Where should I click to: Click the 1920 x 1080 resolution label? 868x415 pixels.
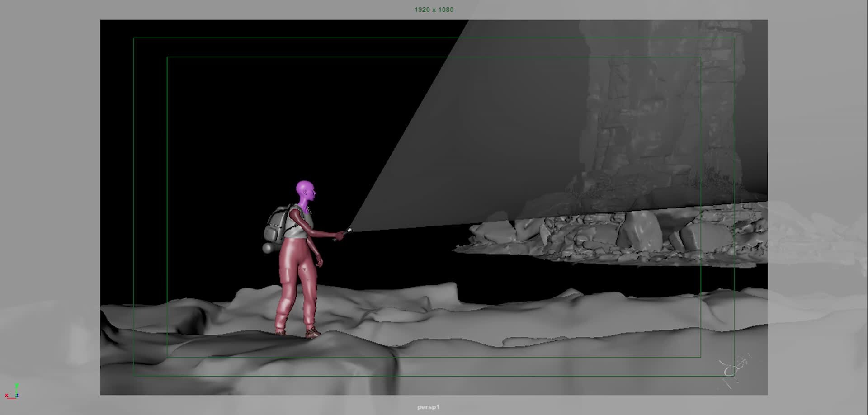(434, 9)
